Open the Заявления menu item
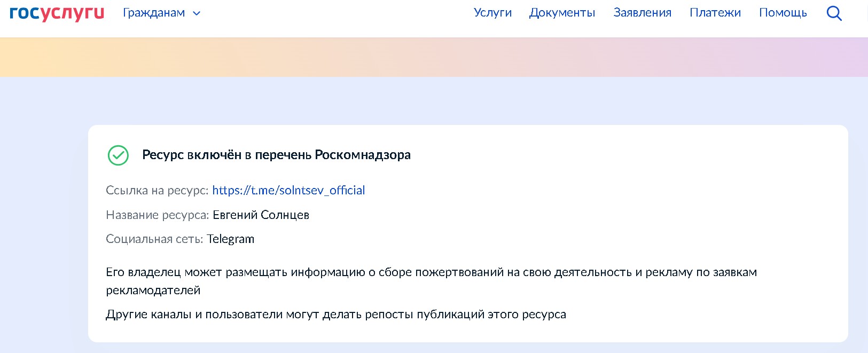Viewport: 868px width, 353px height. point(642,13)
